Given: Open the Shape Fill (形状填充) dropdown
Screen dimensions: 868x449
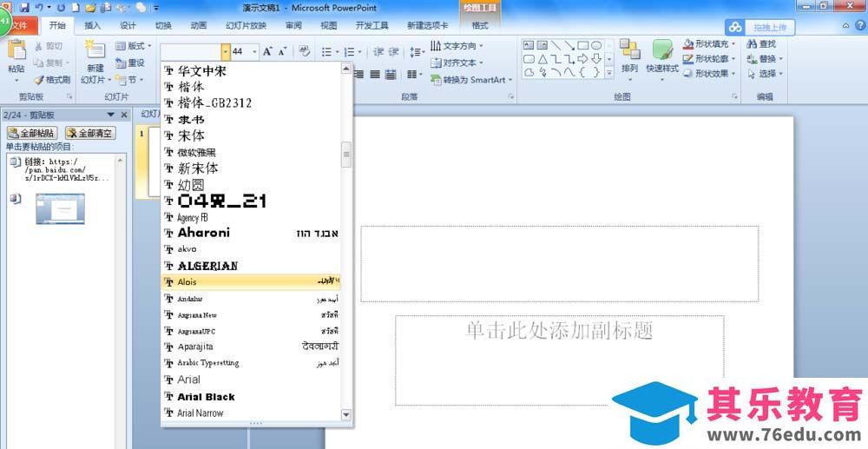Looking at the screenshot, I should pos(710,43).
